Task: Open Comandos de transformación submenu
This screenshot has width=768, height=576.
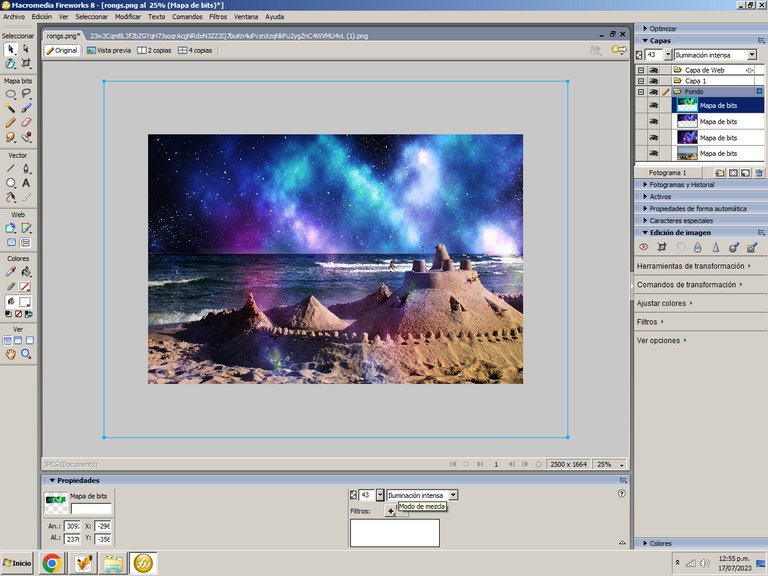Action: click(x=689, y=285)
